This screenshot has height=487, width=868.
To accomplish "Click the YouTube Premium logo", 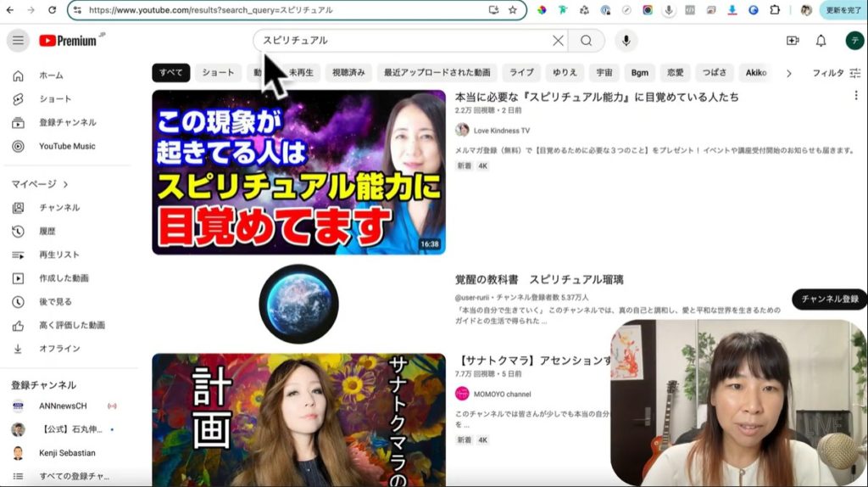I will (68, 41).
